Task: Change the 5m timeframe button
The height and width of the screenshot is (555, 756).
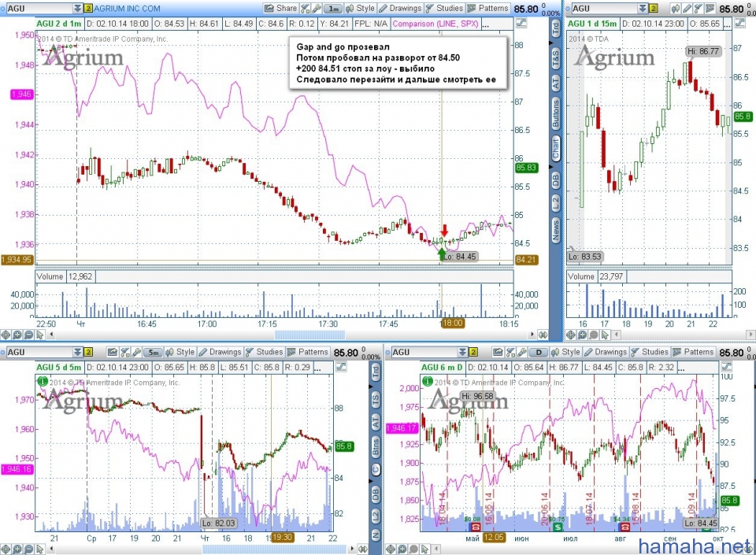Action: (154, 353)
